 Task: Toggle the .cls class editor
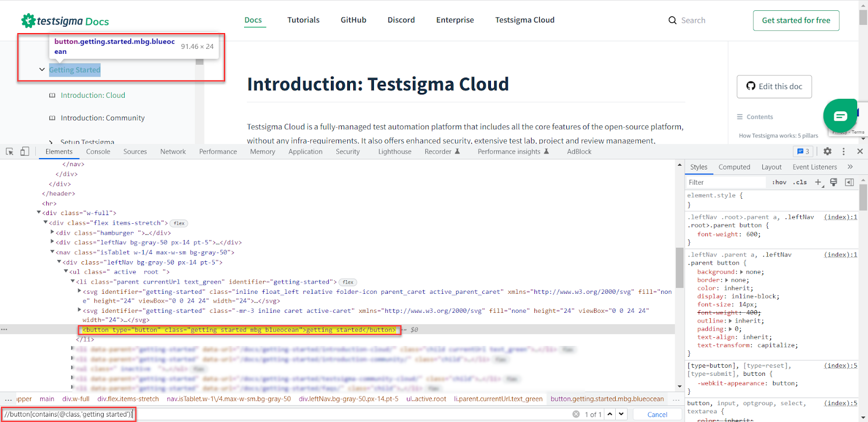click(x=800, y=182)
